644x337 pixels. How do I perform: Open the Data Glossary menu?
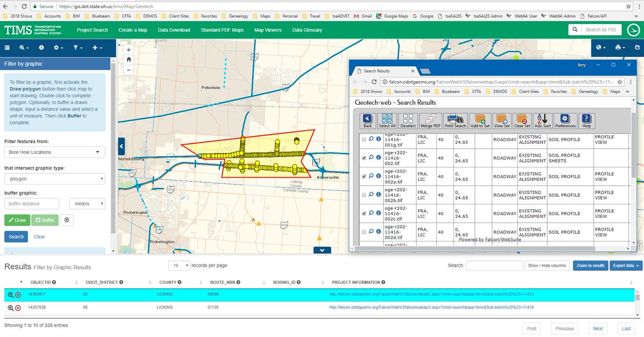pos(308,30)
